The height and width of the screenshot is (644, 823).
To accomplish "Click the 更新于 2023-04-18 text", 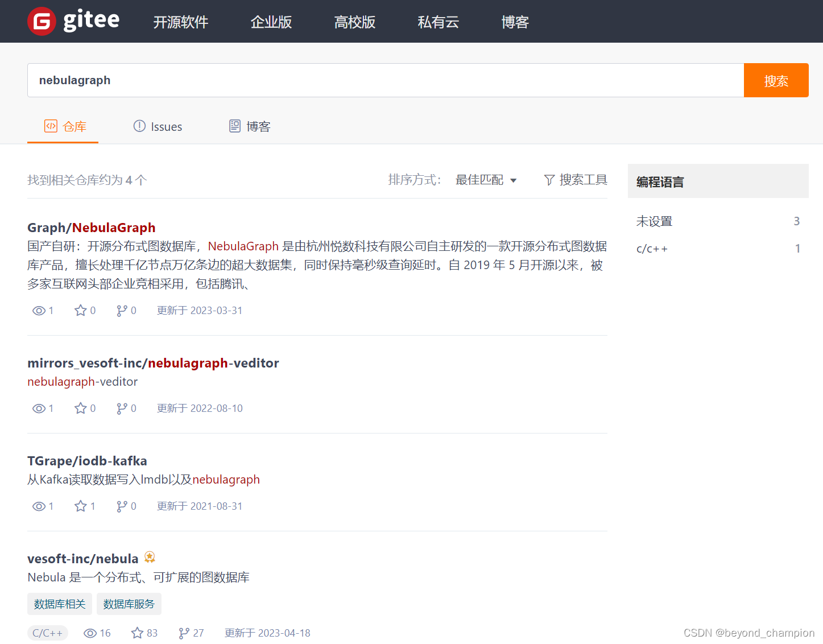I will pos(267,633).
